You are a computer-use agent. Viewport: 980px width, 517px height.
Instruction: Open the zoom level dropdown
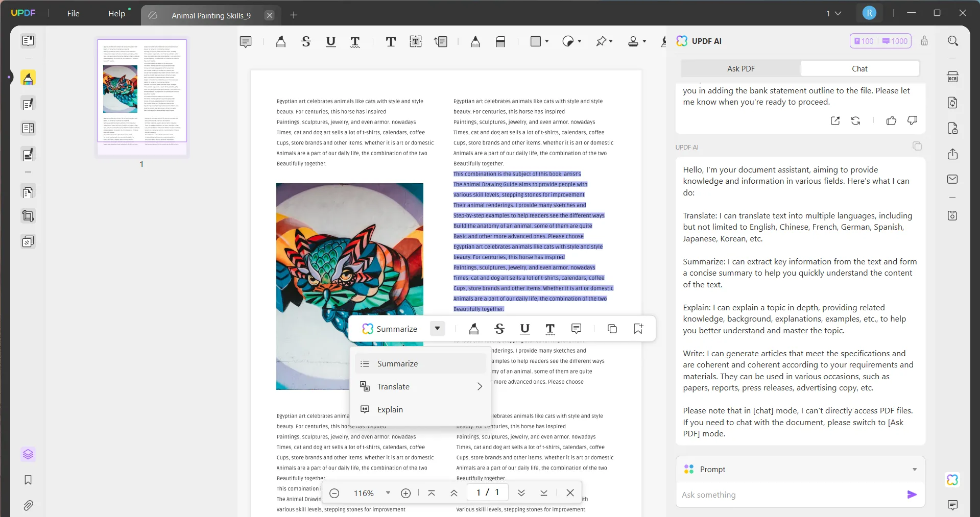[388, 493]
